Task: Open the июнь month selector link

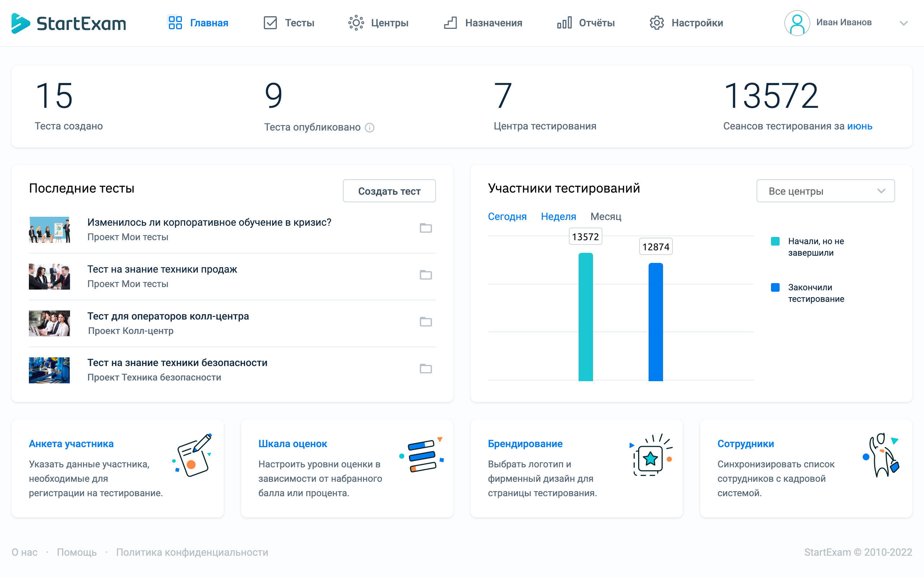Action: coord(859,126)
